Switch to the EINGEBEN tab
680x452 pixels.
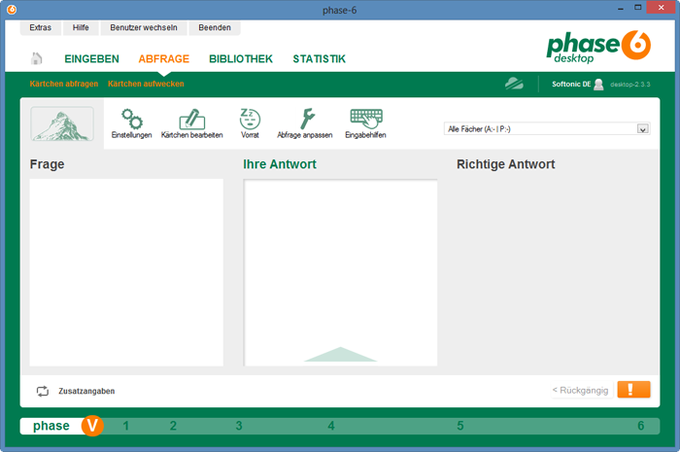click(x=92, y=59)
